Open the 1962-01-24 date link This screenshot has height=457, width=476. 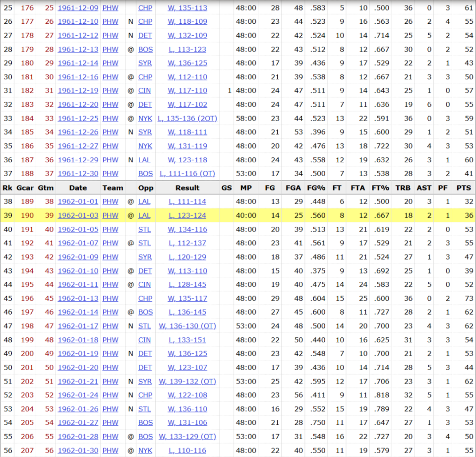pyautogui.click(x=78, y=395)
